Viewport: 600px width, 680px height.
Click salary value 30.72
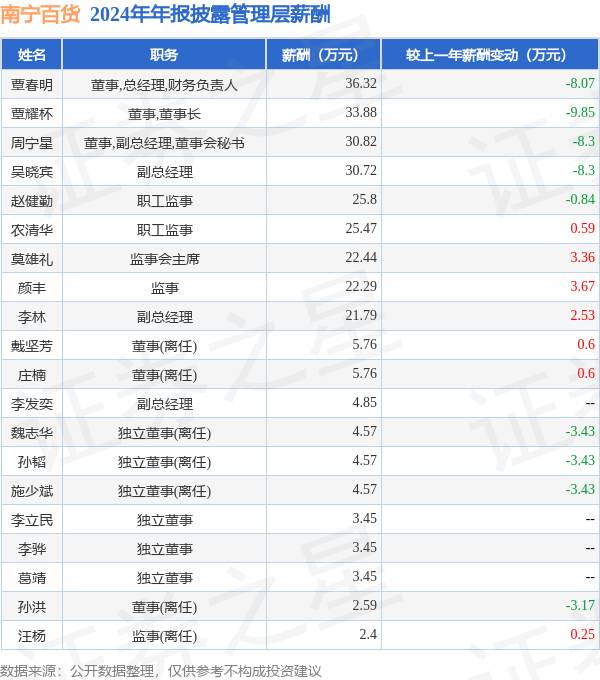(361, 170)
